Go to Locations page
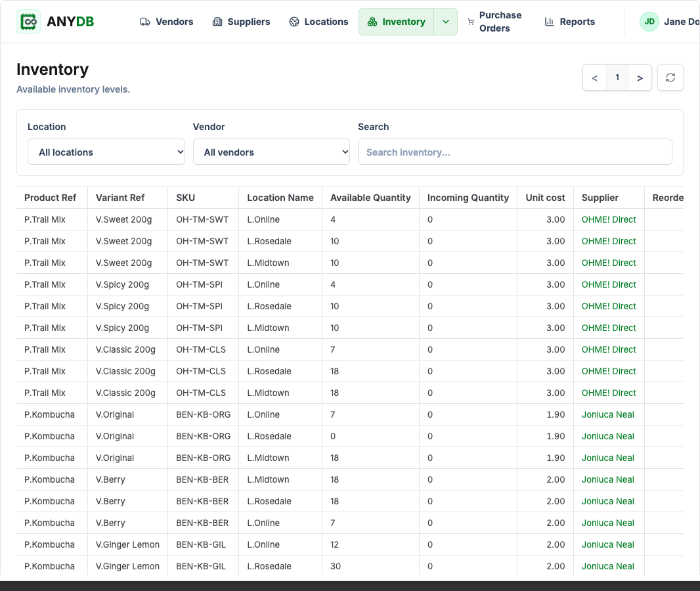Image resolution: width=700 pixels, height=591 pixels. (x=318, y=22)
